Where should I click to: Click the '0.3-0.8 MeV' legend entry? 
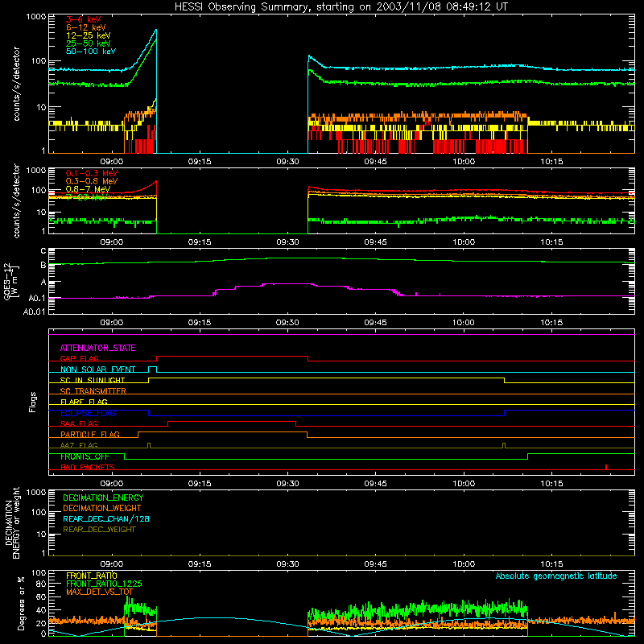tap(92, 181)
